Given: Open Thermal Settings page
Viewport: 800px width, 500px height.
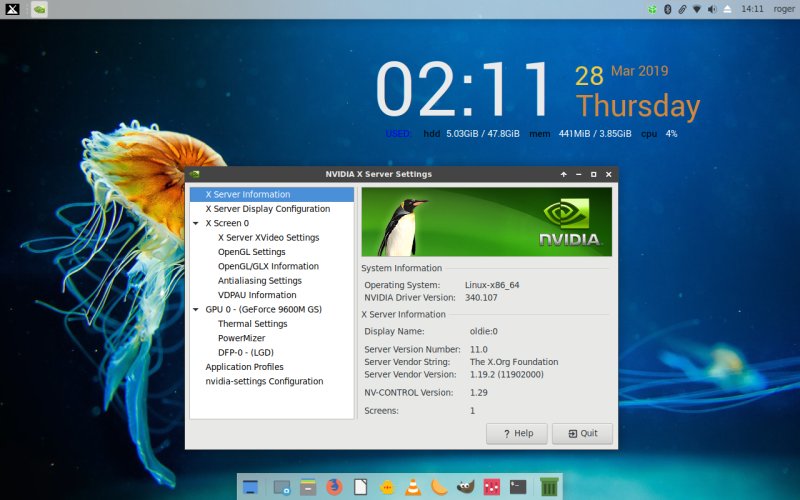Looking at the screenshot, I should click(x=253, y=323).
